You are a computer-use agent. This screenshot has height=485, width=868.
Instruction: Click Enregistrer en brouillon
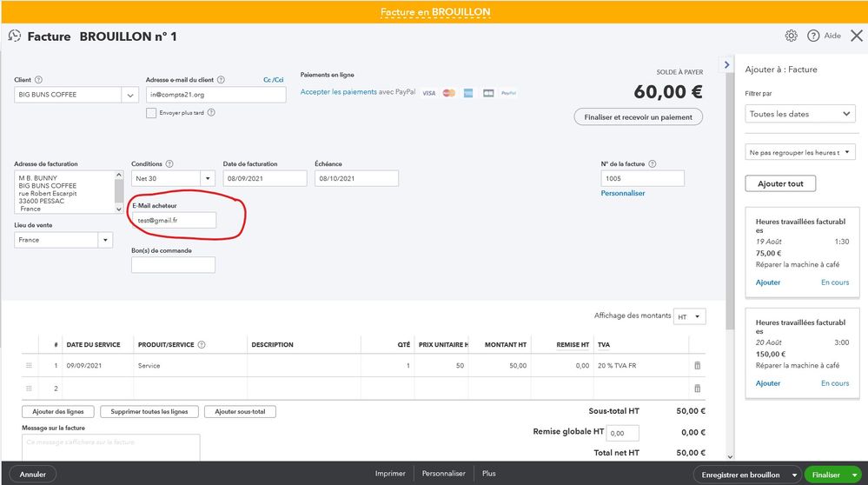pyautogui.click(x=740, y=475)
